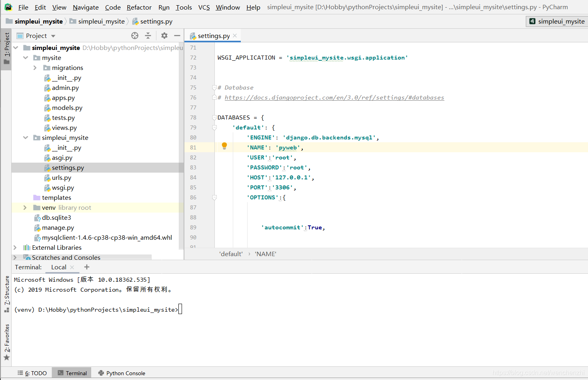The image size is (588, 380).
Task: Click 'default' breadcrumb below editor
Action: coord(231,254)
